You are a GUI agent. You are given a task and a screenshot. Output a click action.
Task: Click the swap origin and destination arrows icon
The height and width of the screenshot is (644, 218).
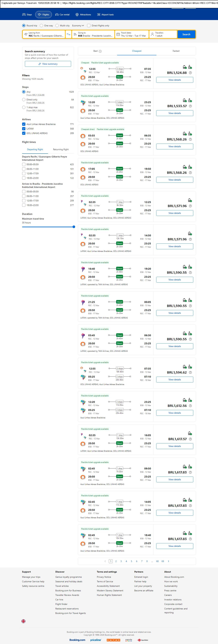pos(69,34)
